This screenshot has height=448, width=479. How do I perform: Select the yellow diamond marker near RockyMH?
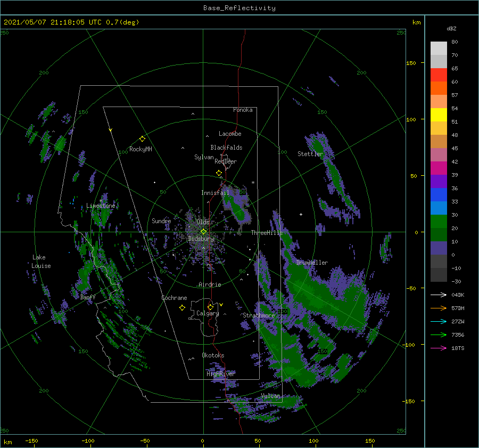(x=142, y=139)
